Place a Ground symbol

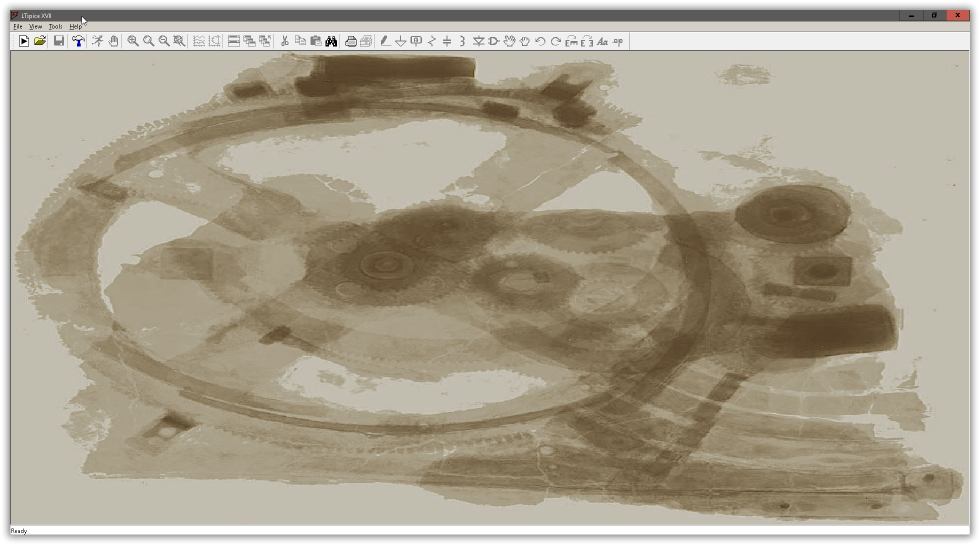point(400,41)
